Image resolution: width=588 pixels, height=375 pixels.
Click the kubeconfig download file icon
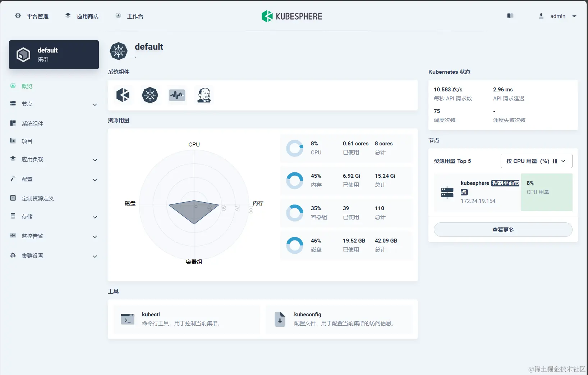pyautogui.click(x=280, y=319)
